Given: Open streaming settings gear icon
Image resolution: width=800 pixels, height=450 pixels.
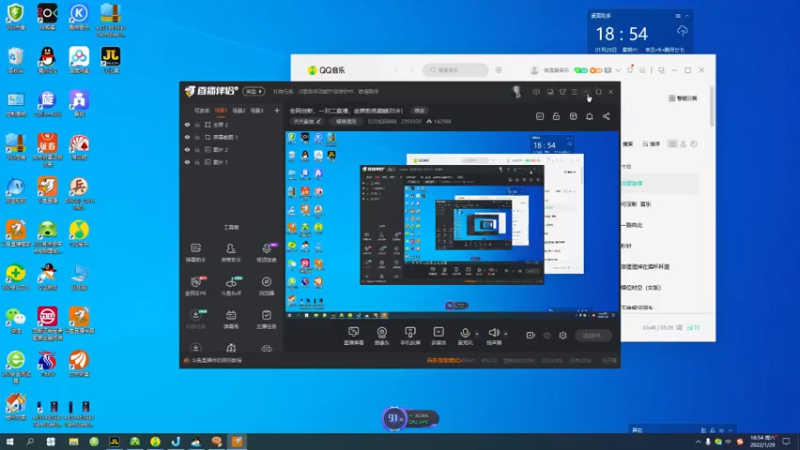Looking at the screenshot, I should coord(563,336).
